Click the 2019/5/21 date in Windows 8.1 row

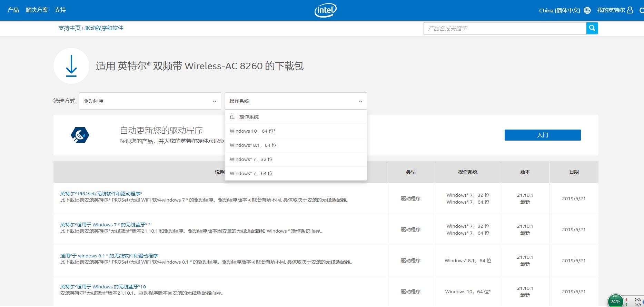pyautogui.click(x=574, y=260)
